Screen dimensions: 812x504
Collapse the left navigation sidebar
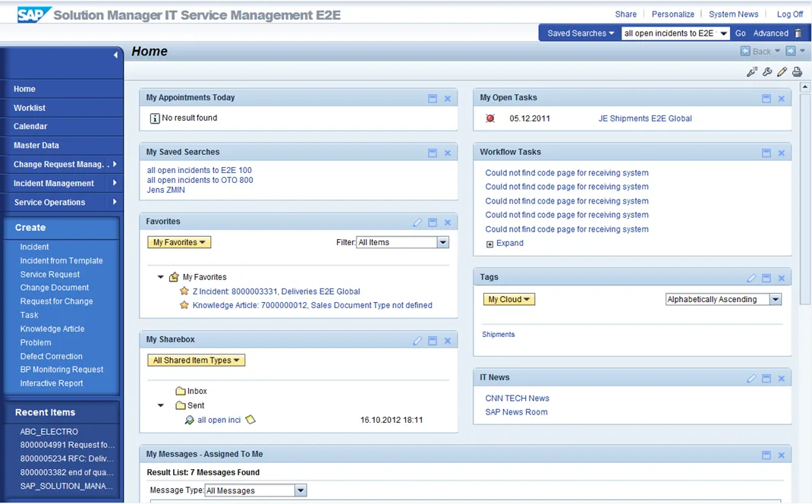tap(115, 55)
